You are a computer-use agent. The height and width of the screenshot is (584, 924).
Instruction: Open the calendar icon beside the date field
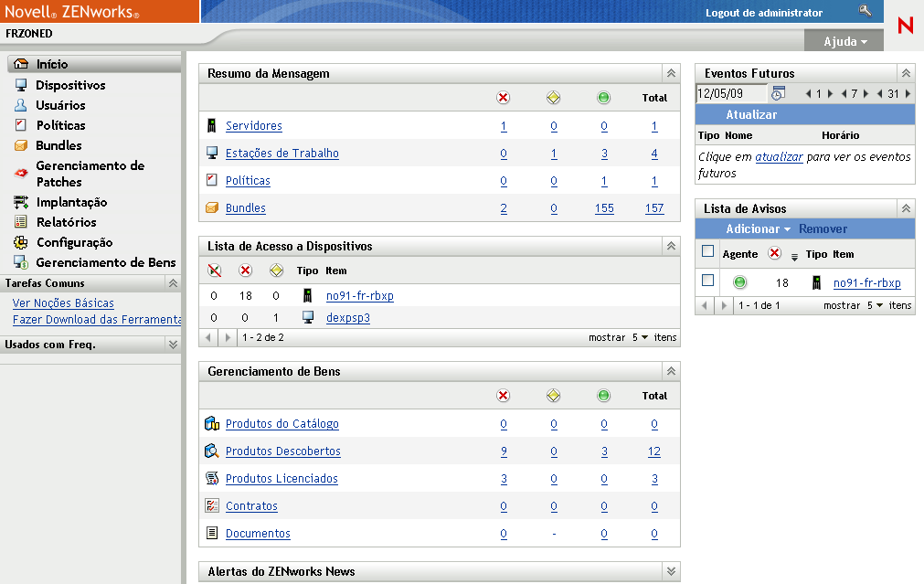[778, 93]
